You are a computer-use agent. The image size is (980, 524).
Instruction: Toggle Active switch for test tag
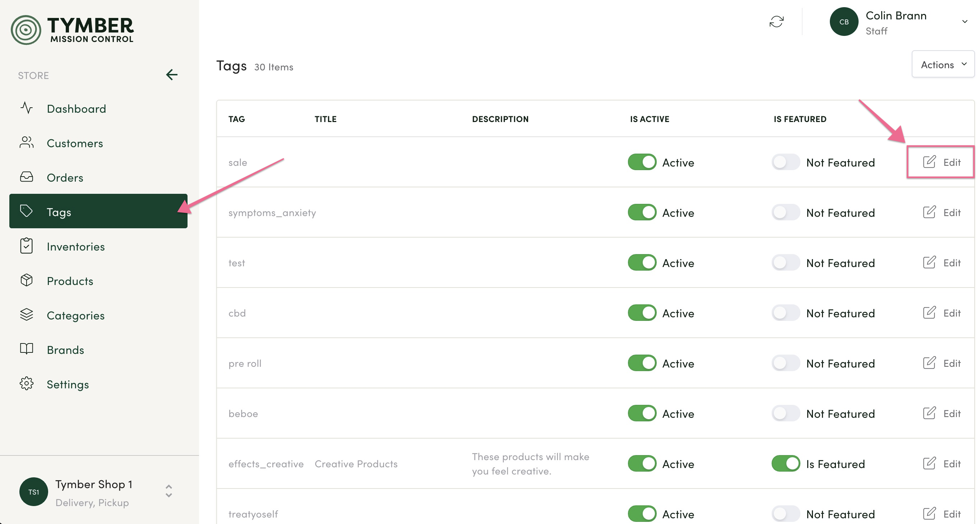pos(642,263)
